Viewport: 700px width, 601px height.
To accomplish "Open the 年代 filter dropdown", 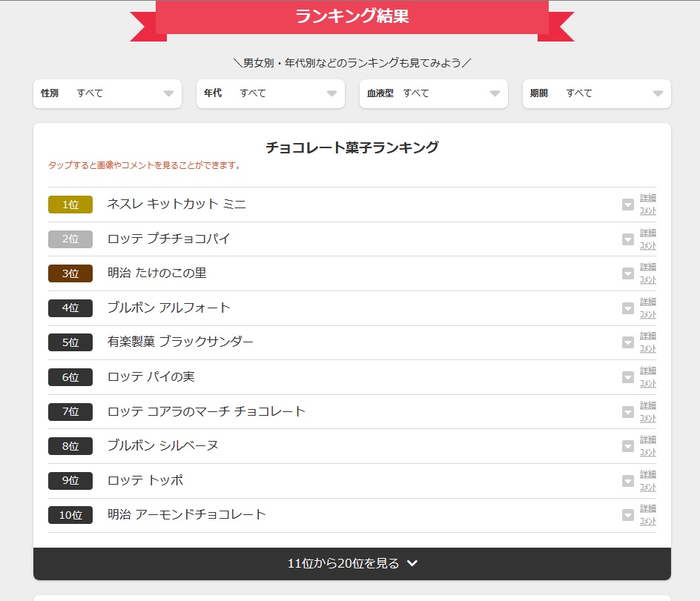I will [x=271, y=93].
